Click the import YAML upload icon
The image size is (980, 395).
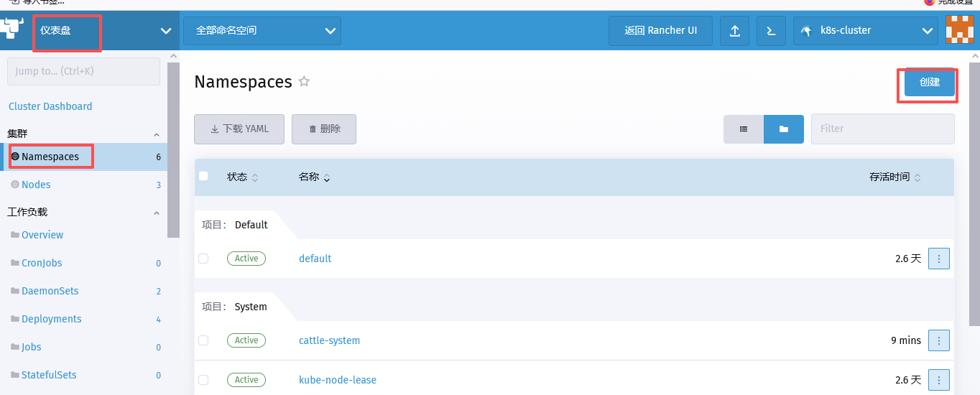coord(734,31)
